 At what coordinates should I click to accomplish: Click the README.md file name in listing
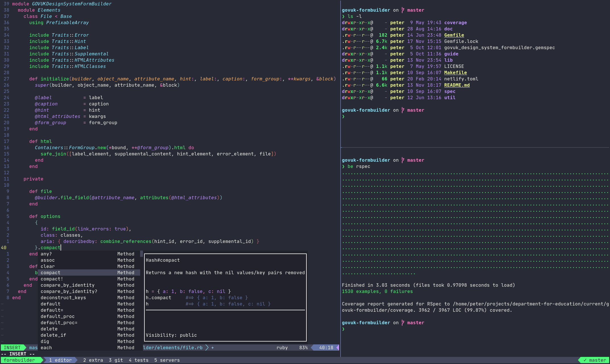coord(457,85)
